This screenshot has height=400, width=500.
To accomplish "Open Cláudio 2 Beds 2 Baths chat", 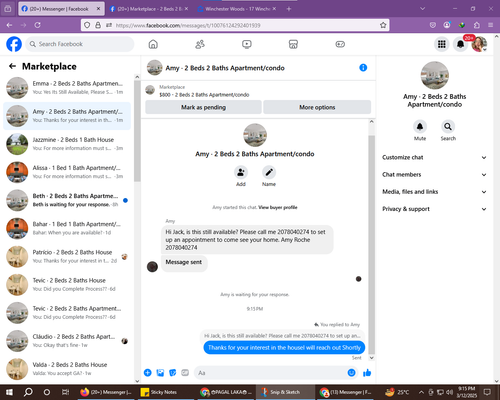I will tap(67, 341).
